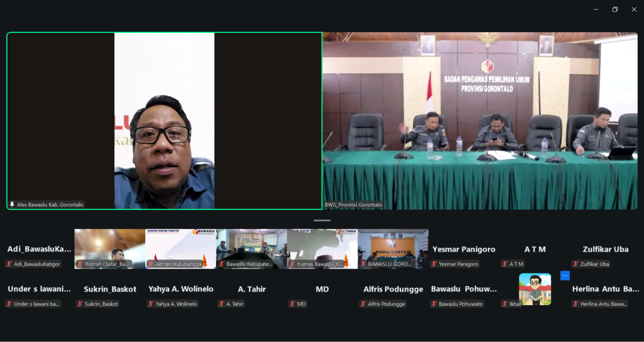This screenshot has width=644, height=342.
Task: Click the large Bawaslu Pohuw... display name
Action: click(x=464, y=289)
